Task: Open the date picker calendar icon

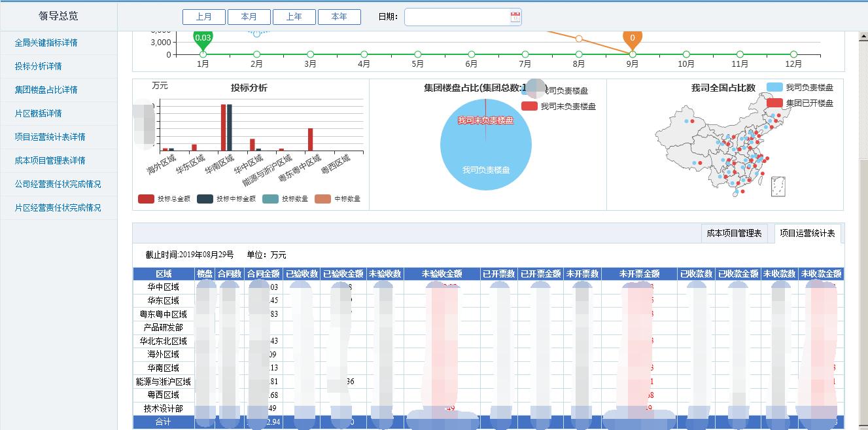Action: tap(515, 17)
